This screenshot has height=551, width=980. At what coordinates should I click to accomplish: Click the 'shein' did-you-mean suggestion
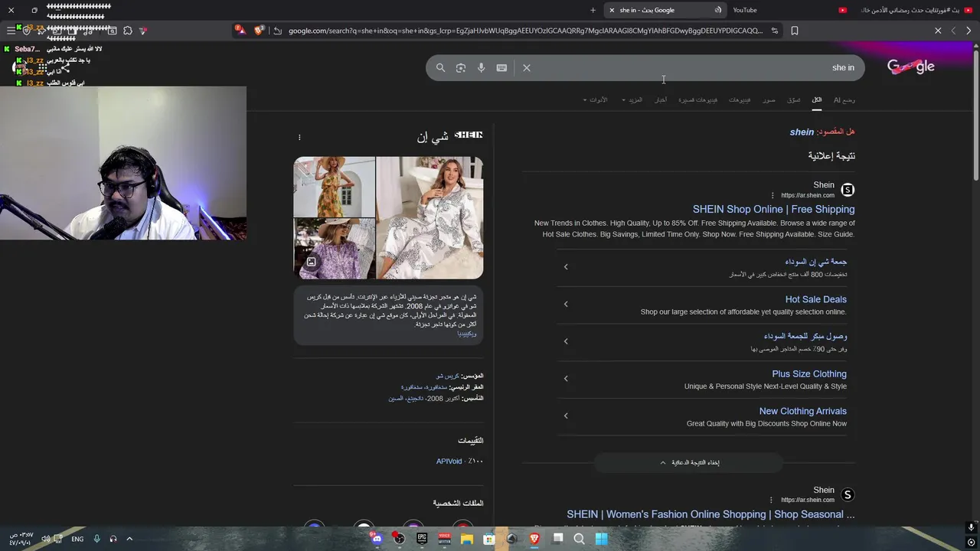[802, 132]
